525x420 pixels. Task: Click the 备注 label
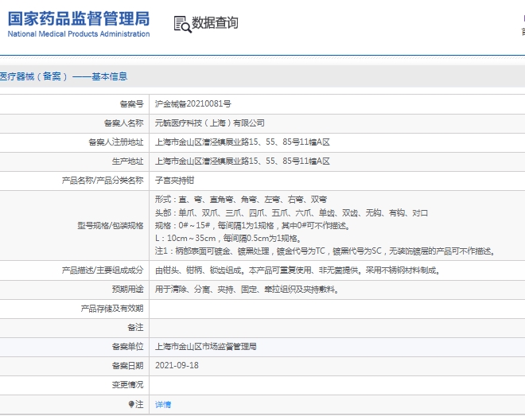135,328
